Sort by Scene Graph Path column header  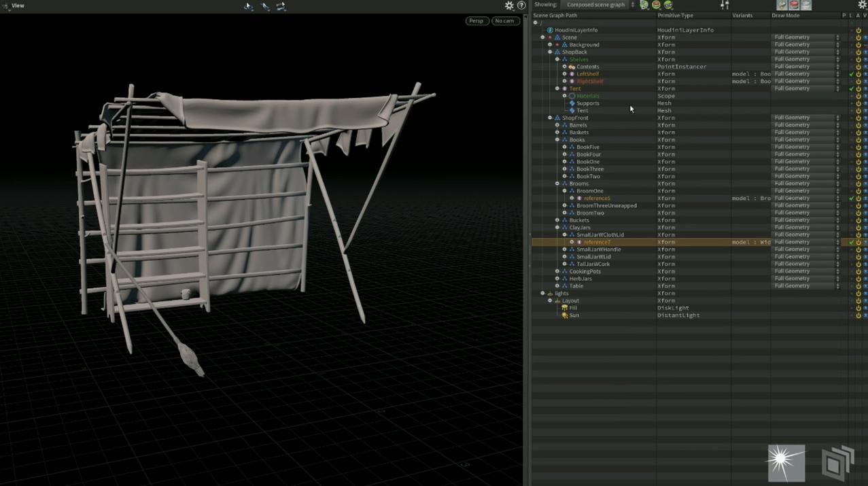click(x=593, y=16)
